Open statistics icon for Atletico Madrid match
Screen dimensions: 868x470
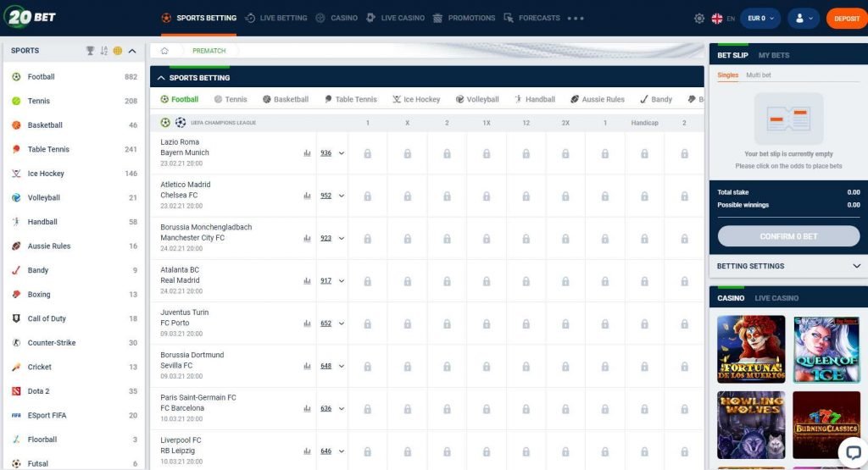(x=307, y=196)
